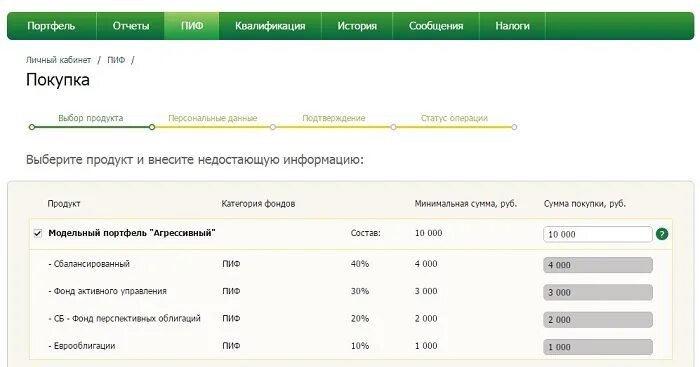Click the disabled 2 000 amount field

click(x=598, y=320)
